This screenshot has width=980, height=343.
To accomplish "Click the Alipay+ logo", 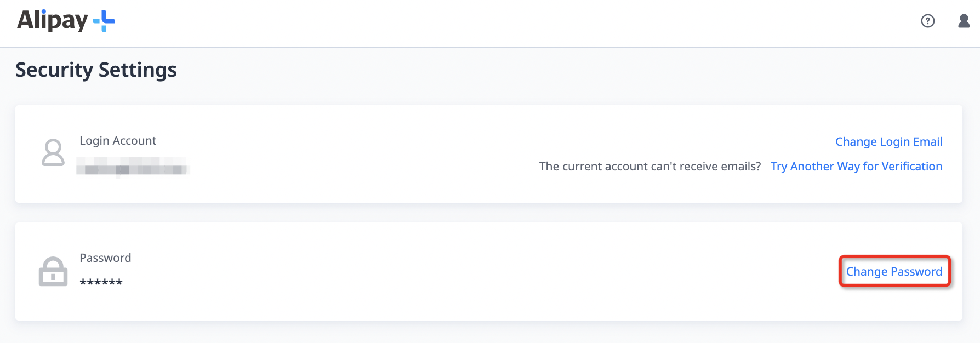I will click(x=66, y=21).
